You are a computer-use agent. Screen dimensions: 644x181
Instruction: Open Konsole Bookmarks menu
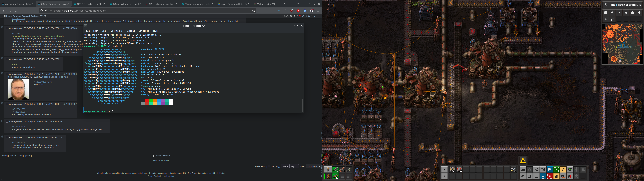tap(117, 31)
